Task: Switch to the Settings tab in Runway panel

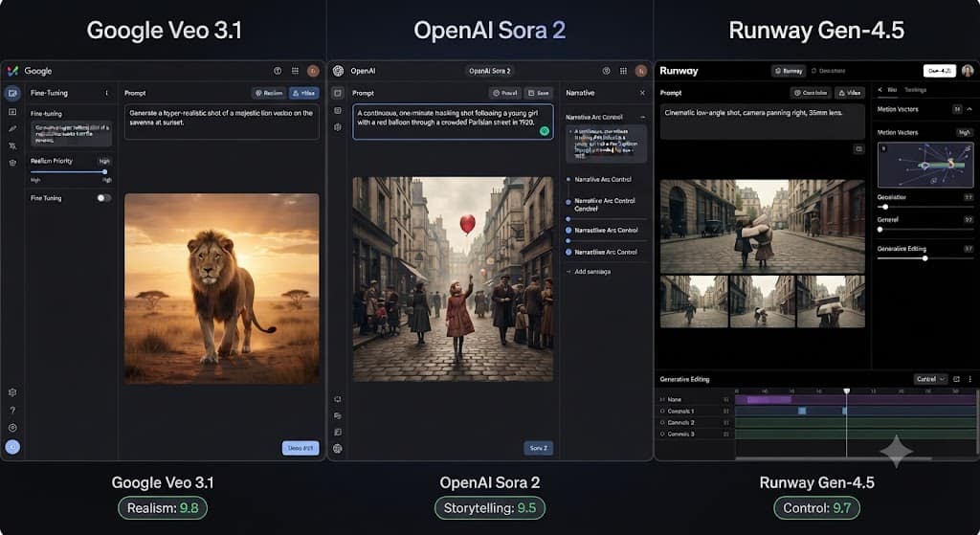Action: point(915,90)
